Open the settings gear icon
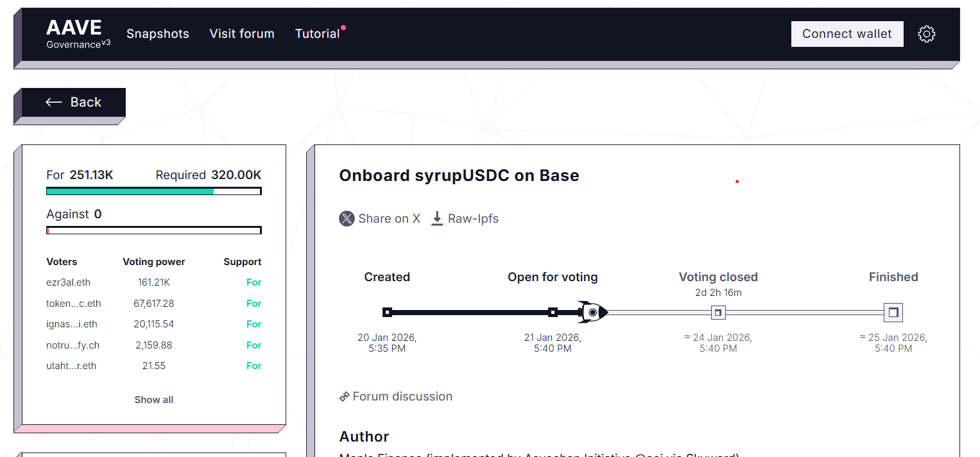Viewport: 980px width, 457px height. 926,34
